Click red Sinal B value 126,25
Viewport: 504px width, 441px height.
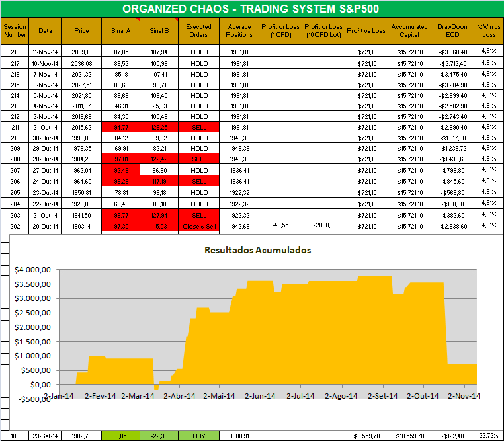click(159, 127)
